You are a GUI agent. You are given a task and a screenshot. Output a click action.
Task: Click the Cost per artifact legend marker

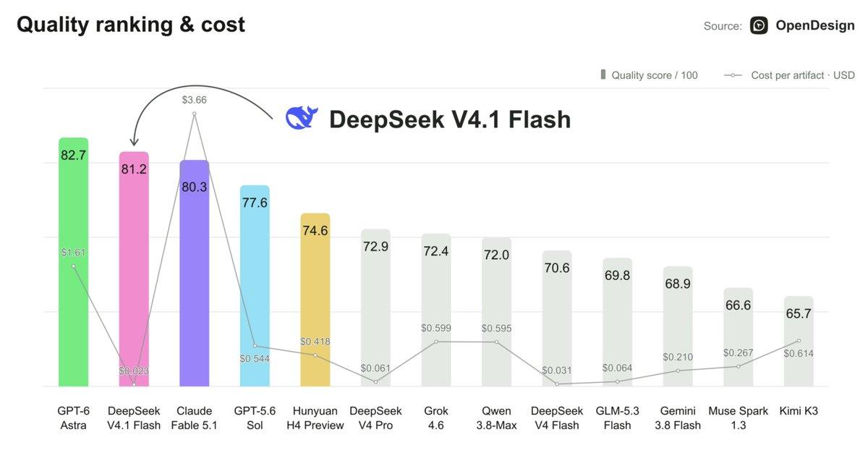coord(733,75)
